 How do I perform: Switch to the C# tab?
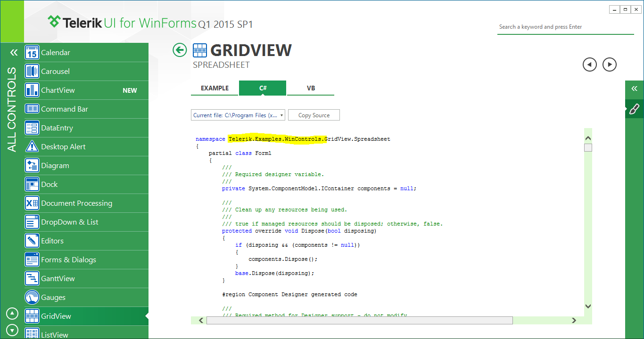click(x=263, y=88)
